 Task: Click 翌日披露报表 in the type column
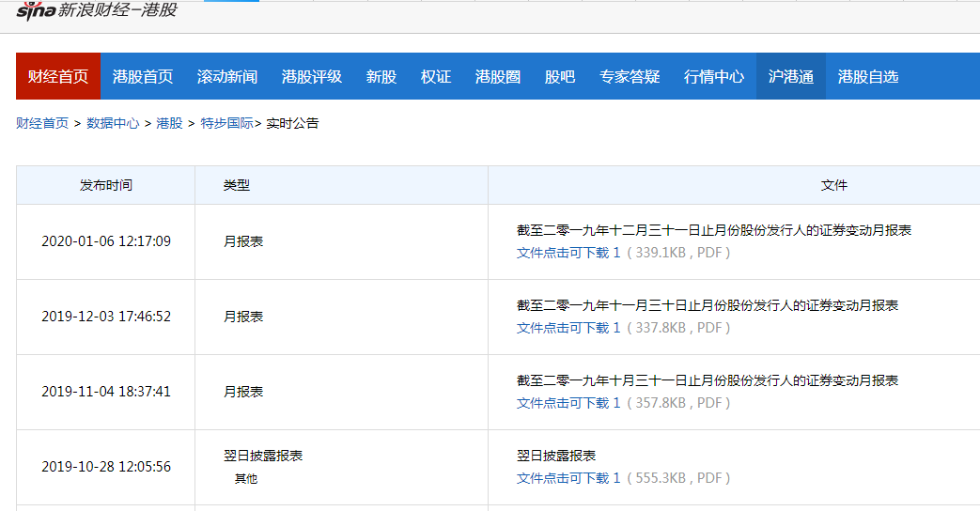click(x=263, y=456)
